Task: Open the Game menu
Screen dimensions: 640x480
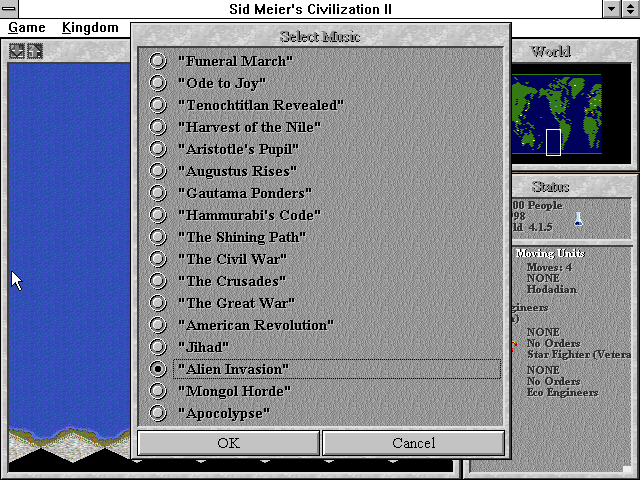Action: pos(27,28)
